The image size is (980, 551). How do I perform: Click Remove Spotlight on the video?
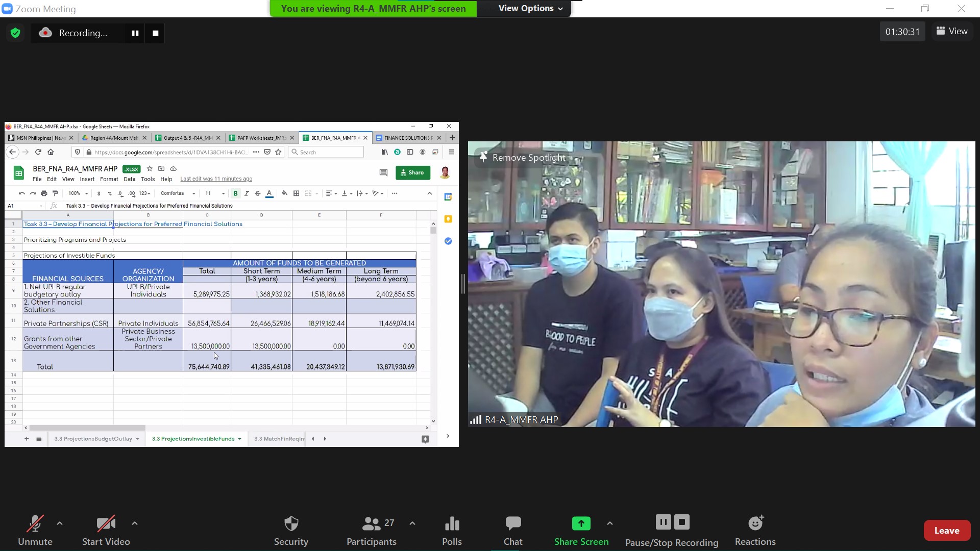pos(523,158)
